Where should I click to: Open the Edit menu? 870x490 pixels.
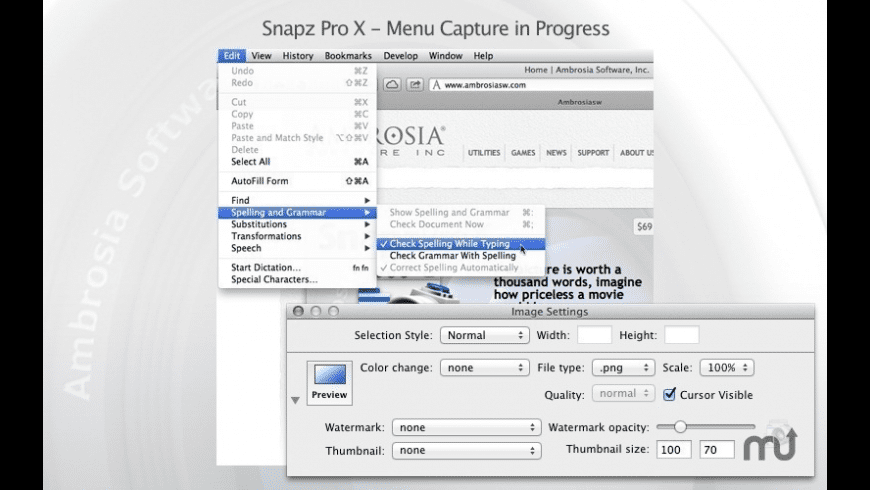pyautogui.click(x=231, y=55)
